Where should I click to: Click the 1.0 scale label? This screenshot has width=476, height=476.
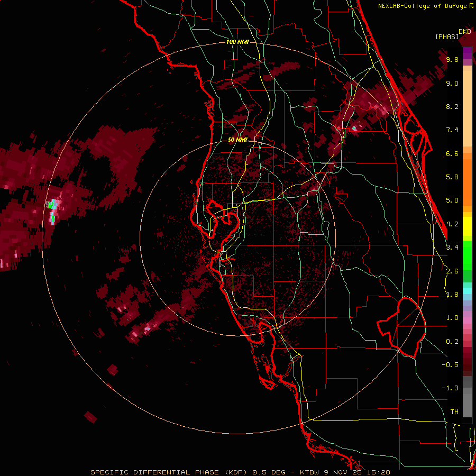click(x=452, y=318)
